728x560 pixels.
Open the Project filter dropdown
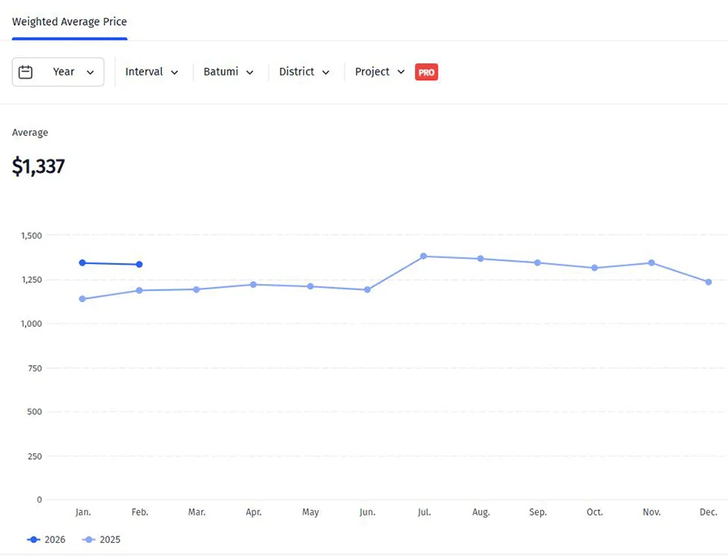click(379, 72)
